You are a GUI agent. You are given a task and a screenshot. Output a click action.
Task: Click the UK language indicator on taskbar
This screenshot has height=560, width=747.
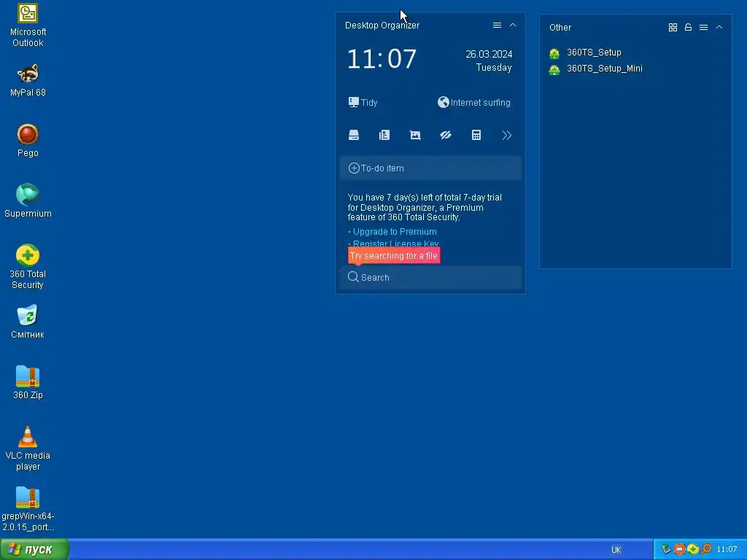pyautogui.click(x=616, y=550)
